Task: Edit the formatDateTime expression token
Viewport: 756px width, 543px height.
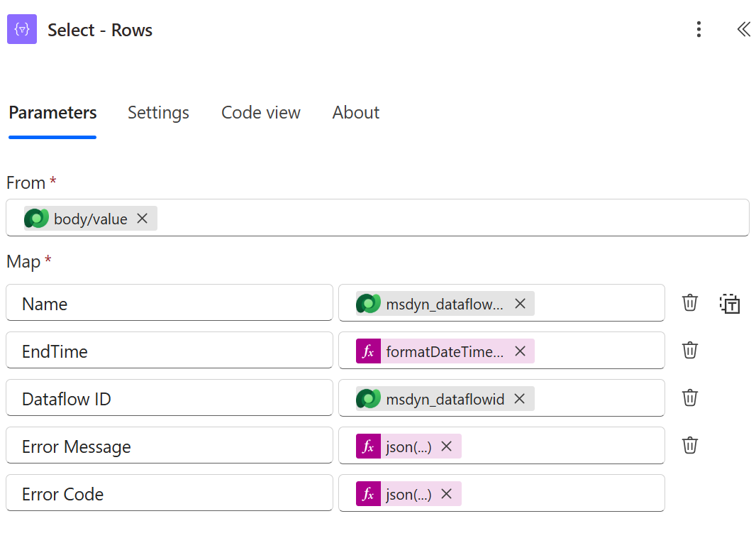Action: coord(445,351)
